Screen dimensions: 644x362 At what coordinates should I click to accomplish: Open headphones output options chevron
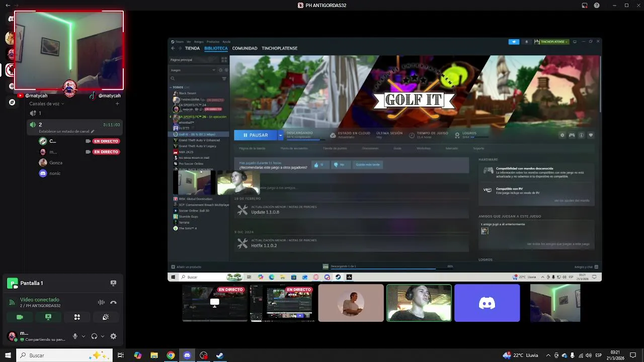click(x=103, y=336)
